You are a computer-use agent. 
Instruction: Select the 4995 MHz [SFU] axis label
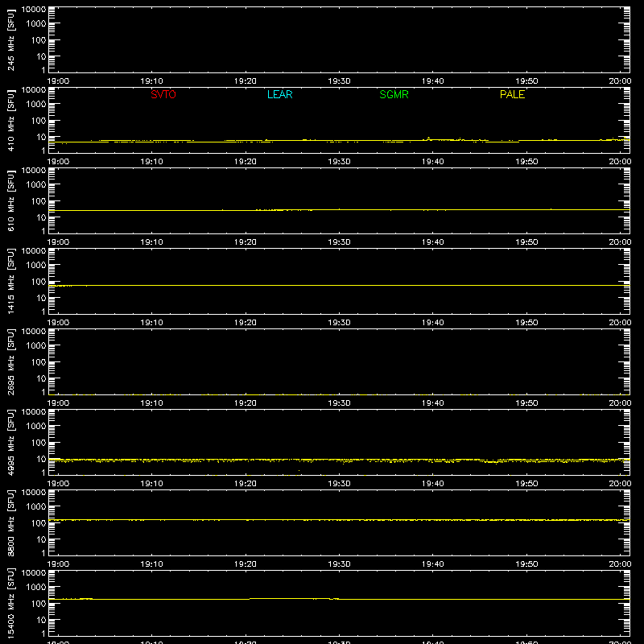(x=10, y=442)
